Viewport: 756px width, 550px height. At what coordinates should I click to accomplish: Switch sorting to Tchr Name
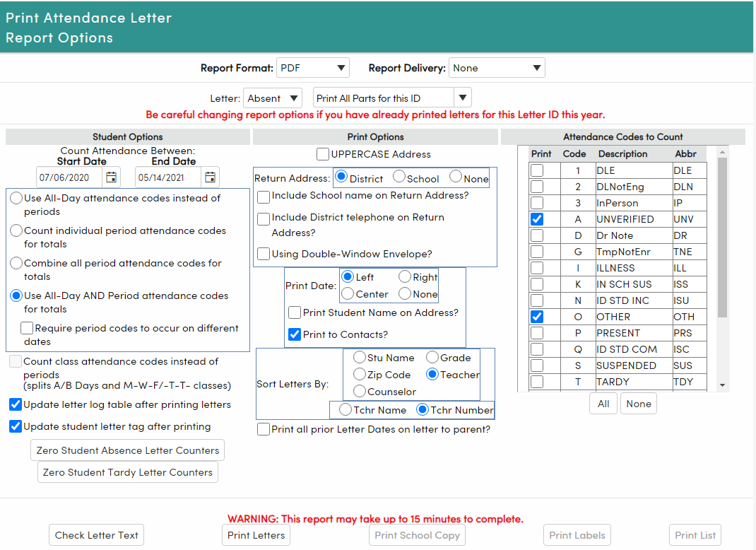pyautogui.click(x=345, y=409)
